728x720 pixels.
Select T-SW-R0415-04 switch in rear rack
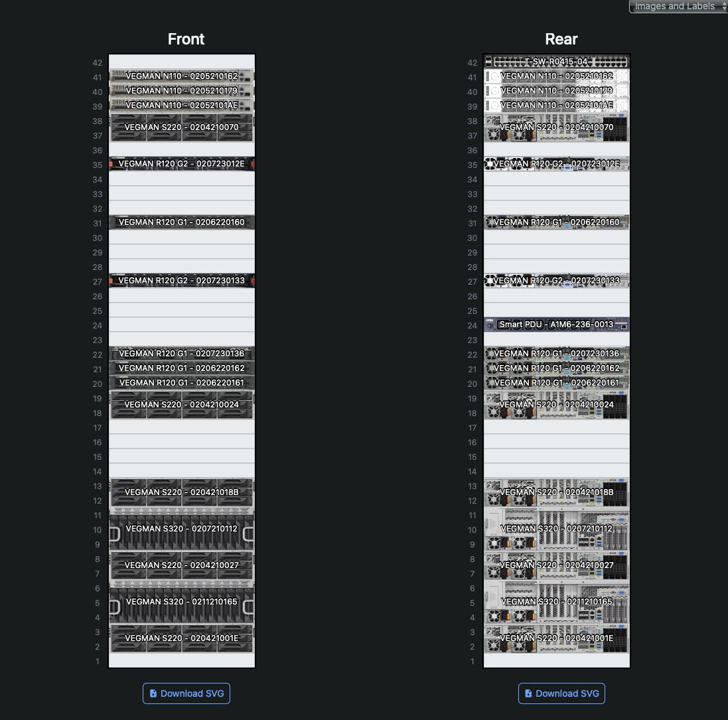coord(556,62)
